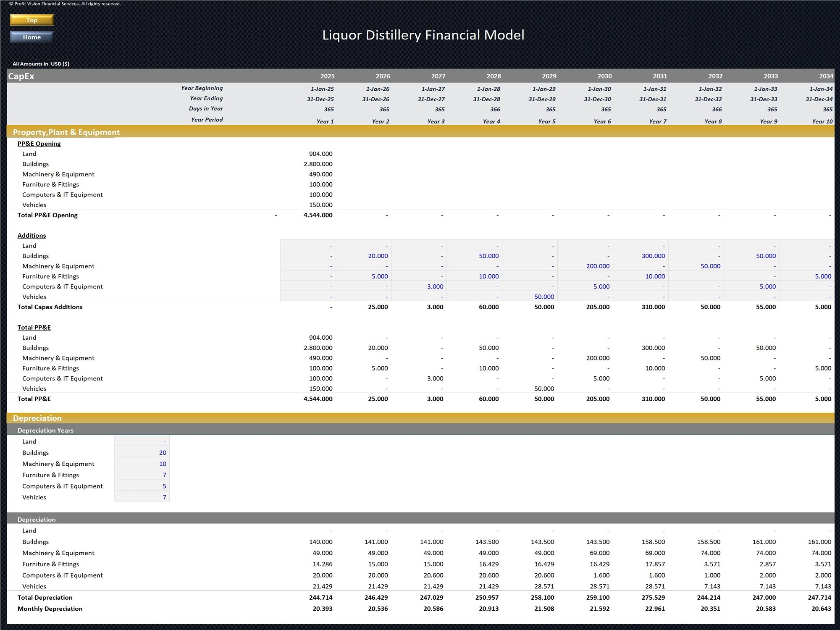
Task: Edit Buildings additions 2028 cell 50.000
Action: click(475, 256)
